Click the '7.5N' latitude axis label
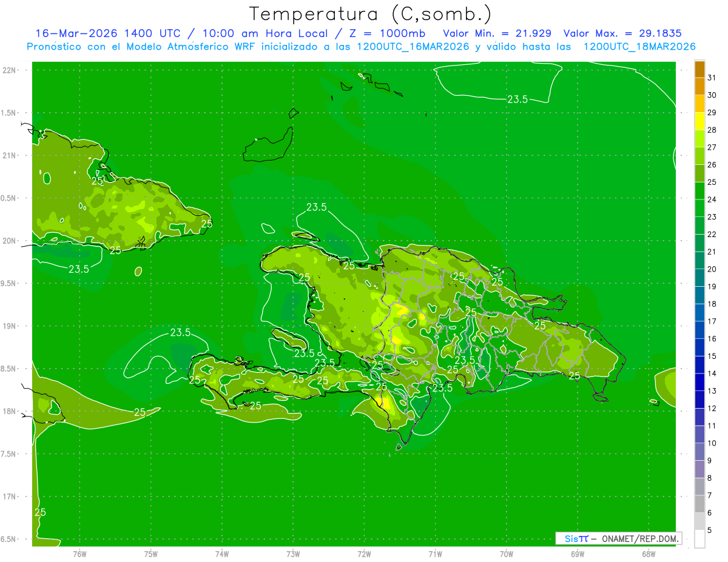The image size is (728, 562). (x=9, y=454)
